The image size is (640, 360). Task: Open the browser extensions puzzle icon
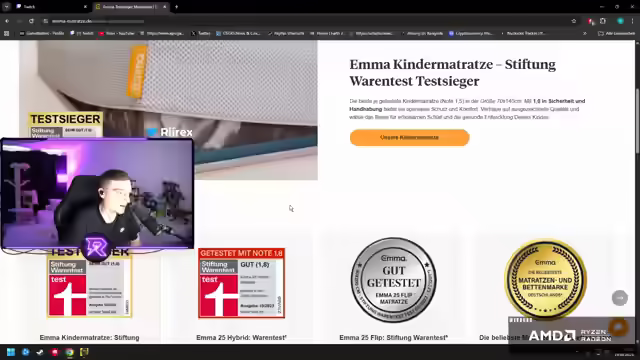[x=603, y=21]
